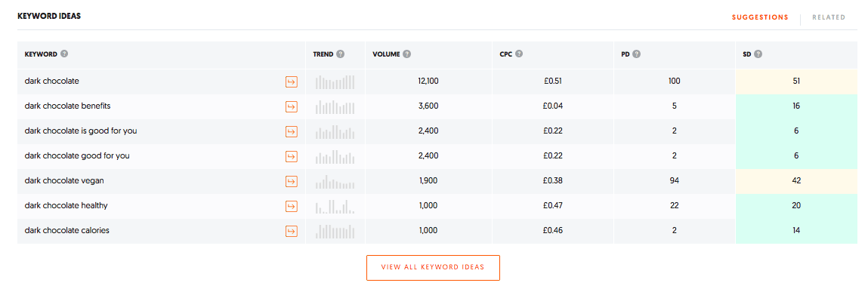Open arrow icon for 'dark chocolate' keyword
This screenshot has height=292, width=868.
291,81
